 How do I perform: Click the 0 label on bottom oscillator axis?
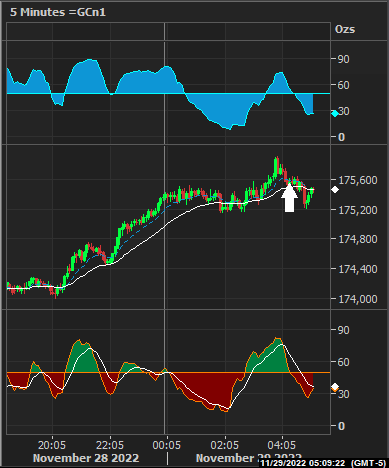point(341,426)
